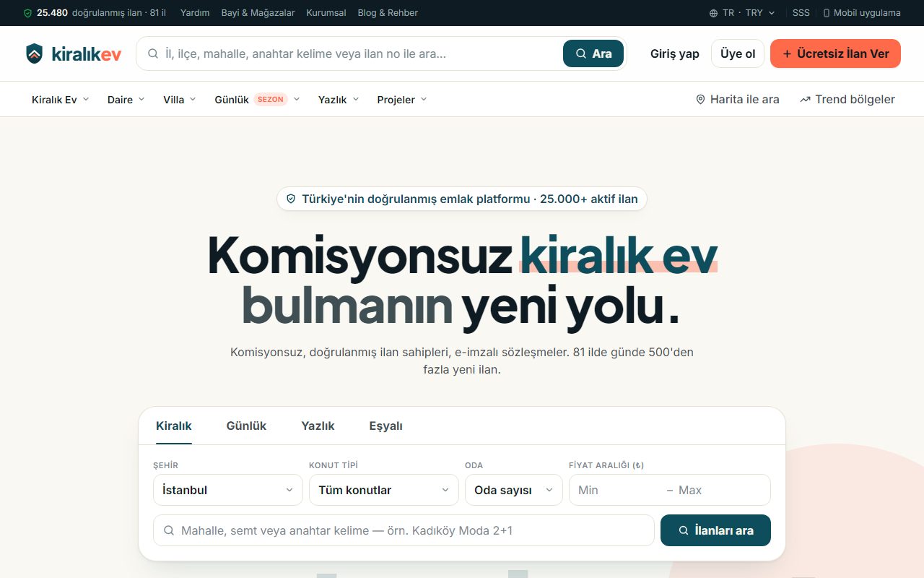Click the green verified shield icon in top bar
The image size is (924, 578).
tap(27, 13)
